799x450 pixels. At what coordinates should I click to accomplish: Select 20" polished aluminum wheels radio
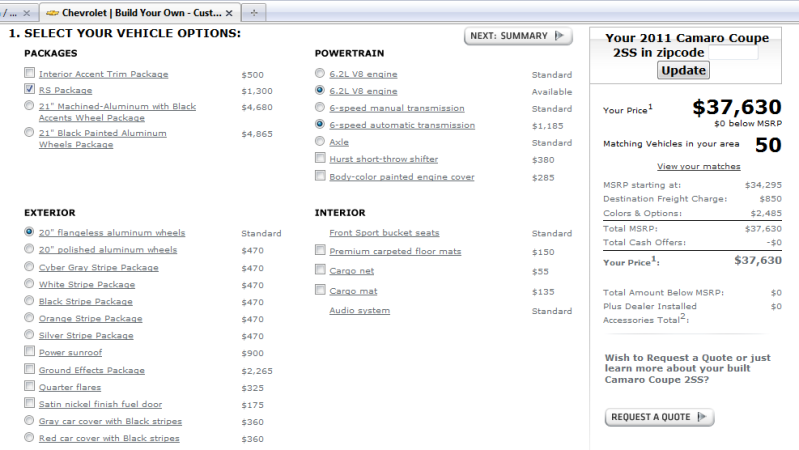point(29,249)
